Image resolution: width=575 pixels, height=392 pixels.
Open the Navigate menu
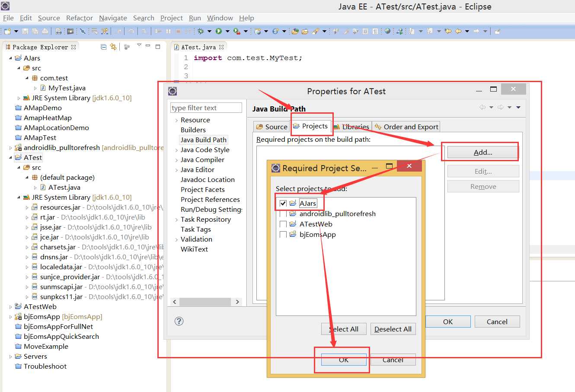pyautogui.click(x=113, y=18)
